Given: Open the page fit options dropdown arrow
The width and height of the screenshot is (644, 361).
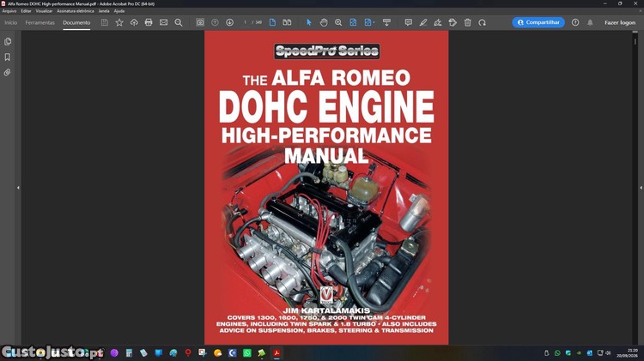Looking at the screenshot, I should click(374, 22).
